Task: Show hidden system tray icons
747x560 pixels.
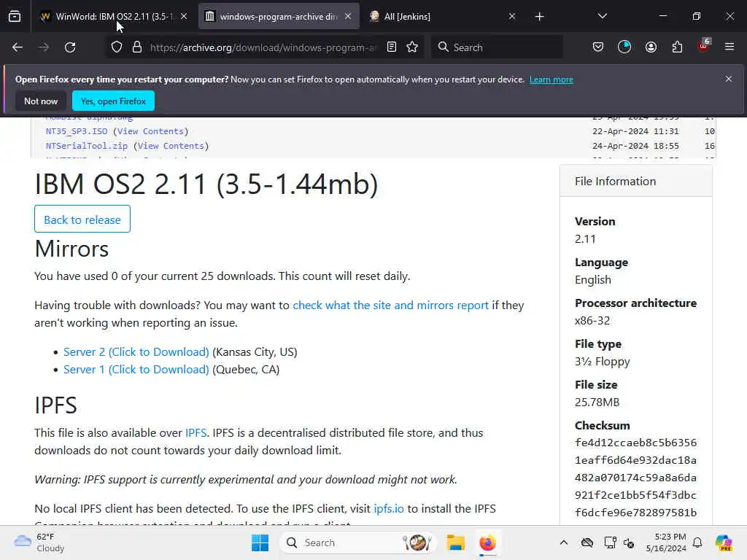Action: 564,542
